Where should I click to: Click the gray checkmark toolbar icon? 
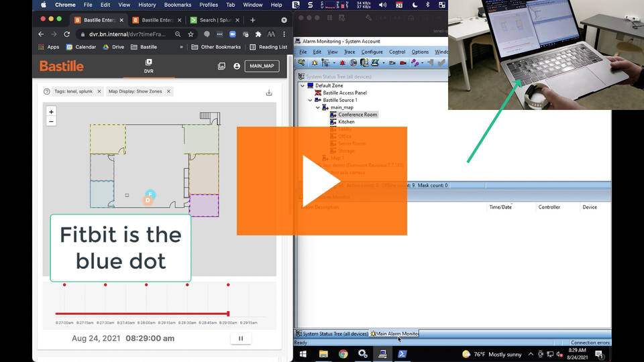tap(441, 63)
